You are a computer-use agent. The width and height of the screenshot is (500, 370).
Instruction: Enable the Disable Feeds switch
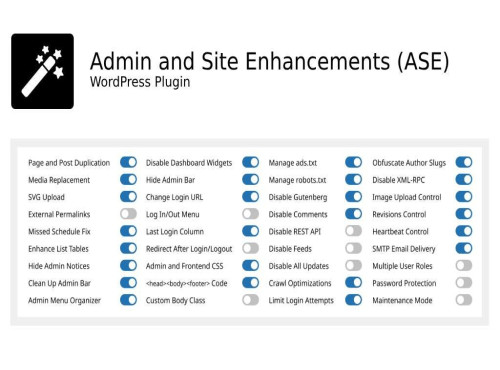tap(354, 248)
